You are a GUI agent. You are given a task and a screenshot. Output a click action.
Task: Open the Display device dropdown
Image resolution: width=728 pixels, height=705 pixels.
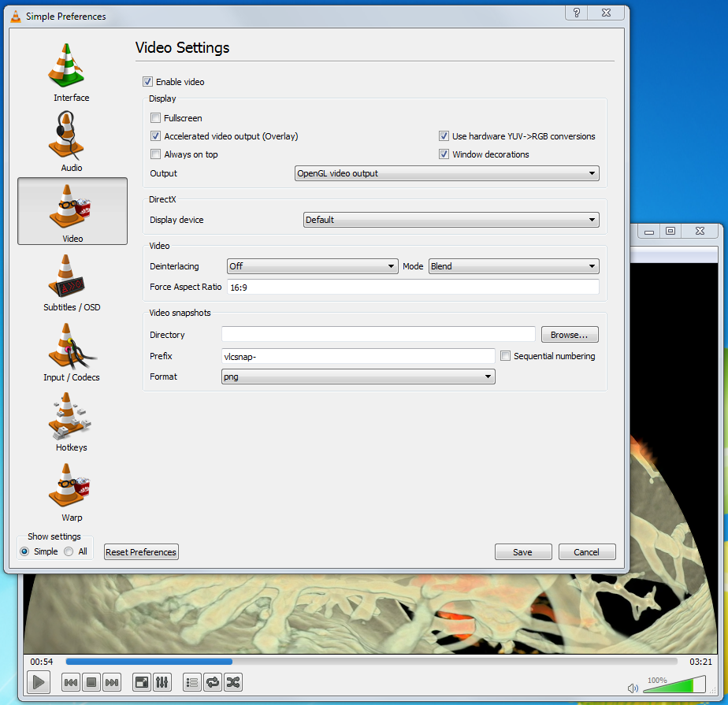coord(451,220)
